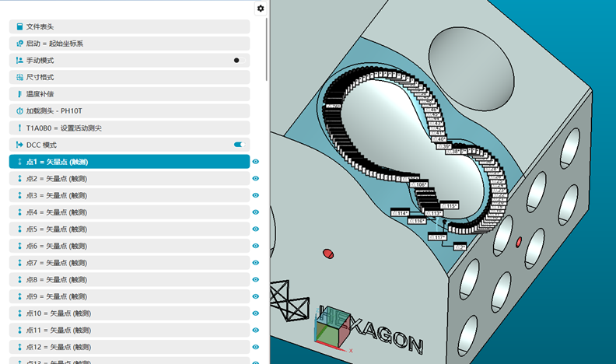Click the 启动 coordinate system icon

pos(19,44)
